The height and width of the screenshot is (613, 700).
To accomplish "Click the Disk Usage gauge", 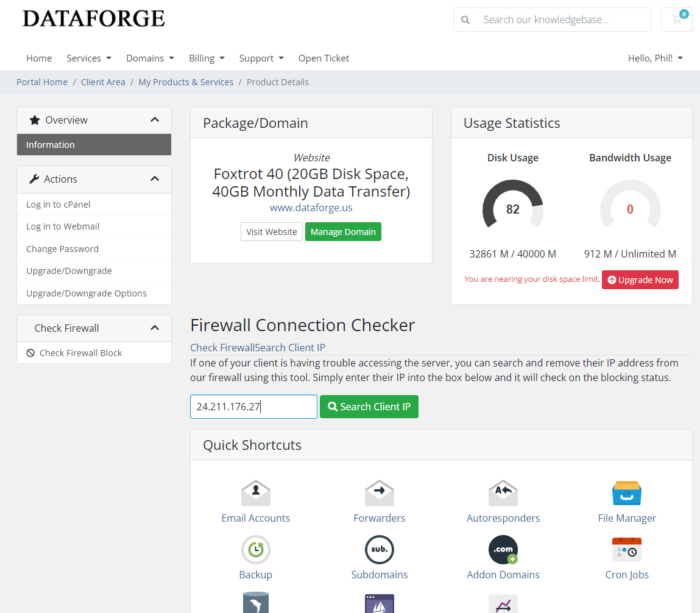I will coord(512,207).
